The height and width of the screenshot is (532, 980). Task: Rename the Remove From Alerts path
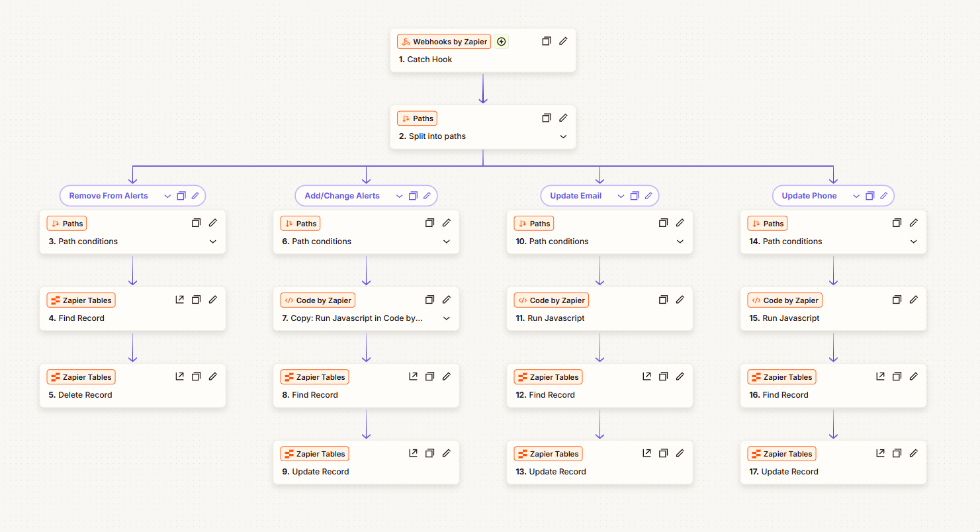(195, 196)
